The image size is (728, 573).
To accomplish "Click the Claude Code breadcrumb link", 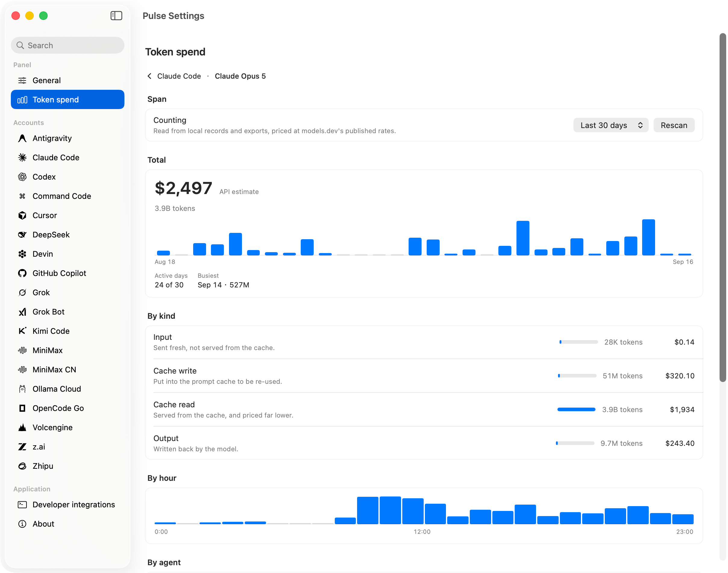I will pos(179,76).
